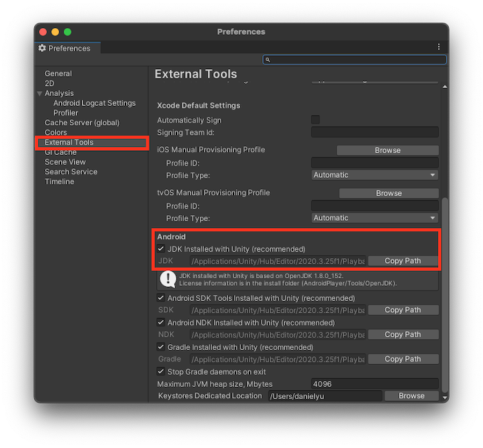Click the gear icon on Preferences tab
The width and height of the screenshot is (483, 448).
point(42,48)
